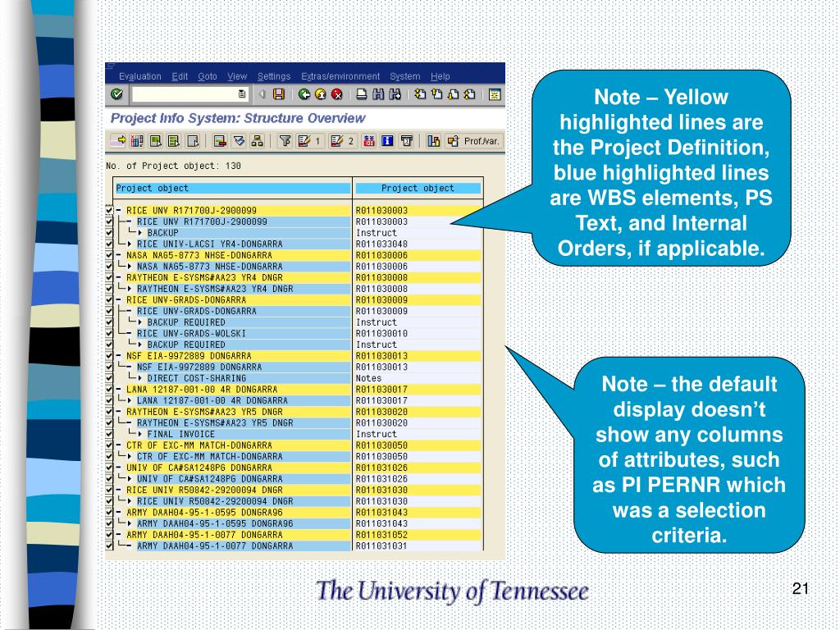Collapse the RICE UNV-GRADS-WOLSKI node
This screenshot has width=840, height=630.
tap(130, 334)
